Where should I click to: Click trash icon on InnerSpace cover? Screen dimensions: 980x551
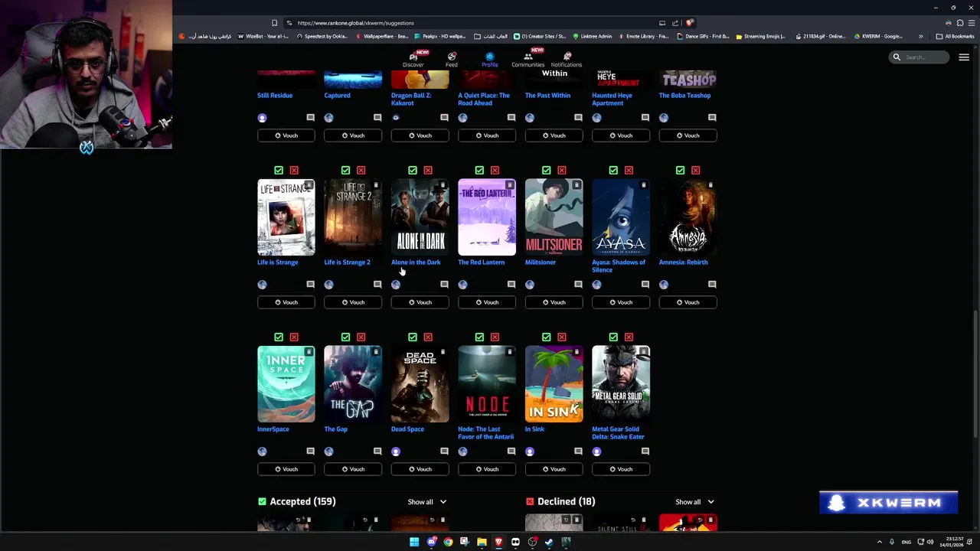[309, 352]
